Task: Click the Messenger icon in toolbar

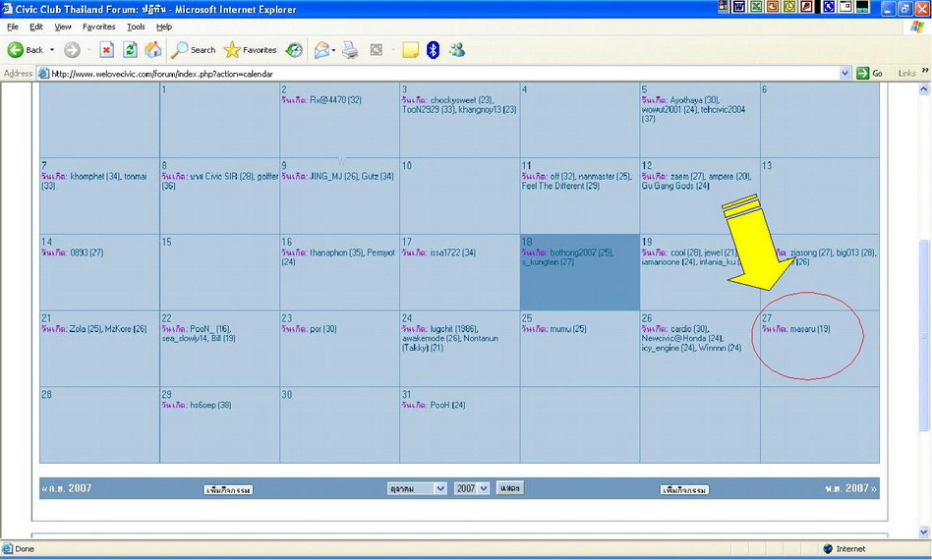Action: tap(457, 50)
